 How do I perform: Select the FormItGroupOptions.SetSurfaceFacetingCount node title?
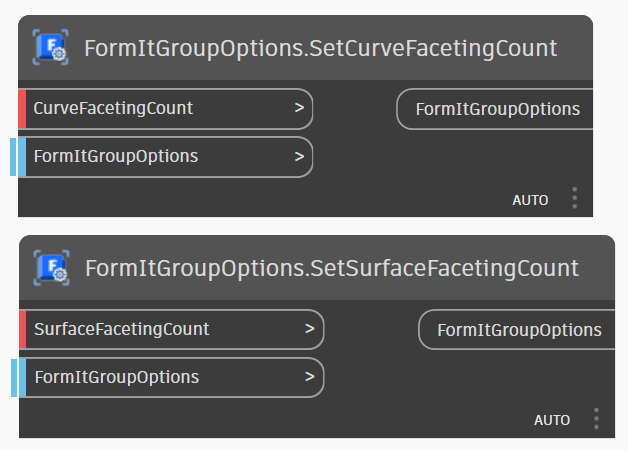pos(332,268)
